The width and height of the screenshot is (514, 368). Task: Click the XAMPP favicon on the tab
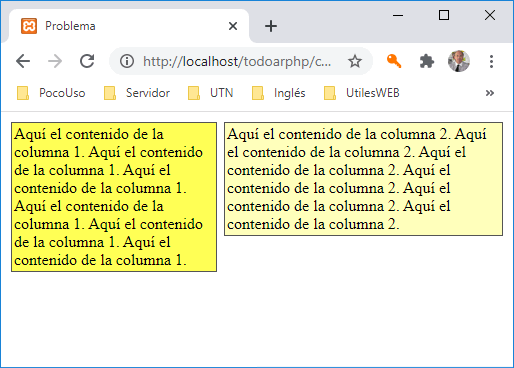pyautogui.click(x=29, y=26)
